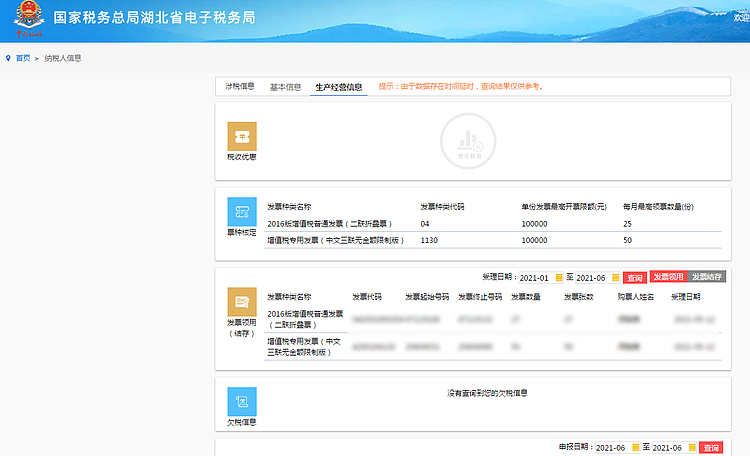Click 受理日期 column header in table
The image size is (750, 456).
coord(685,297)
